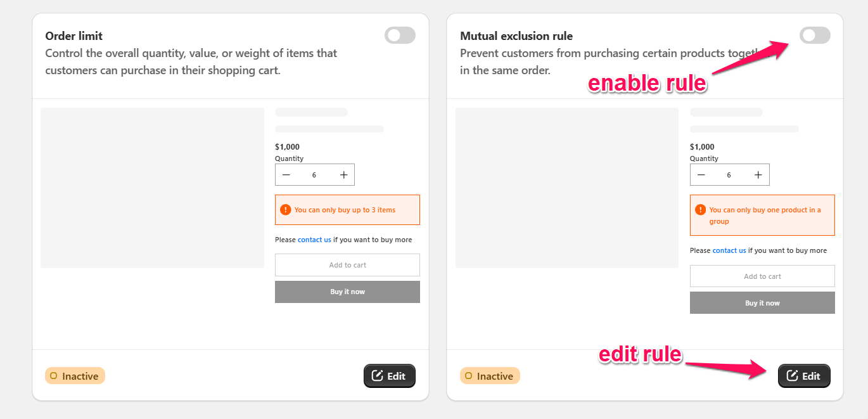Click the edit pencil icon on Order limit card
The height and width of the screenshot is (419, 868).
[378, 375]
